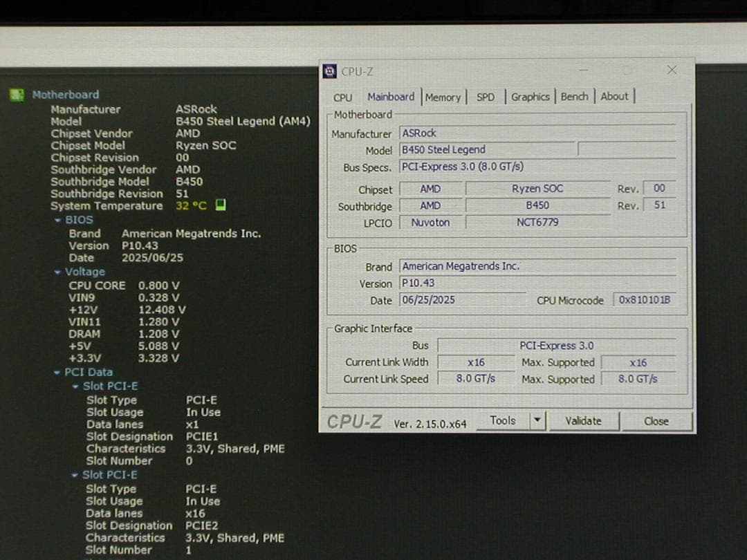Select the CPU Microcode field value 0x810101B
This screenshot has height=560, width=747.
click(x=645, y=300)
